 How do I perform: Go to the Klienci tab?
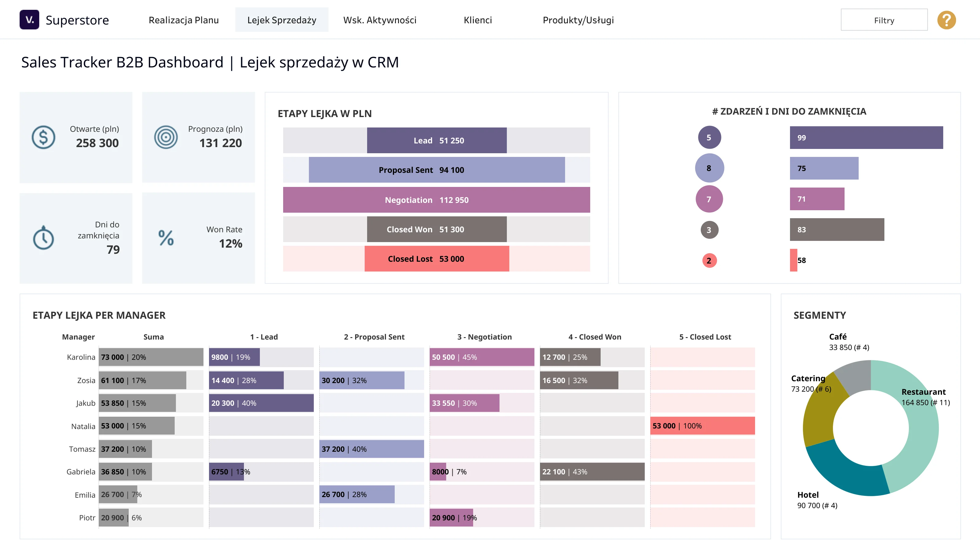click(478, 20)
